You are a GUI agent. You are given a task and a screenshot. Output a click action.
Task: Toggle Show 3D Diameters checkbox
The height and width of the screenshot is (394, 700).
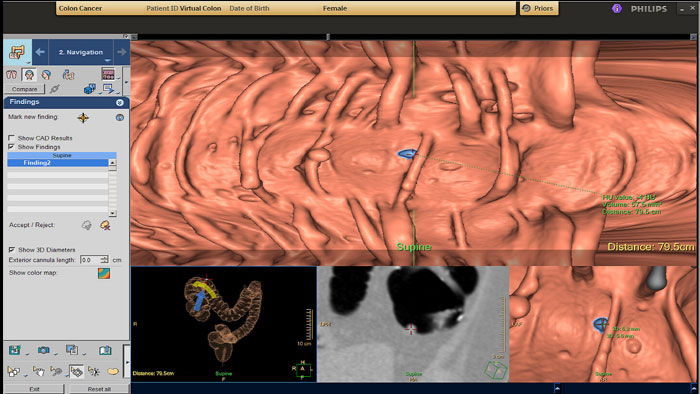click(12, 250)
